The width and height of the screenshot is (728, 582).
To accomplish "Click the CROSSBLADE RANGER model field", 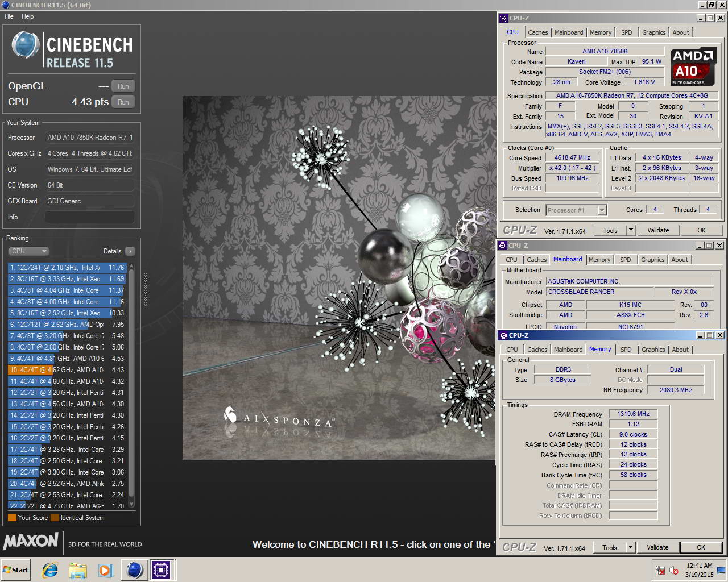I will tap(600, 292).
